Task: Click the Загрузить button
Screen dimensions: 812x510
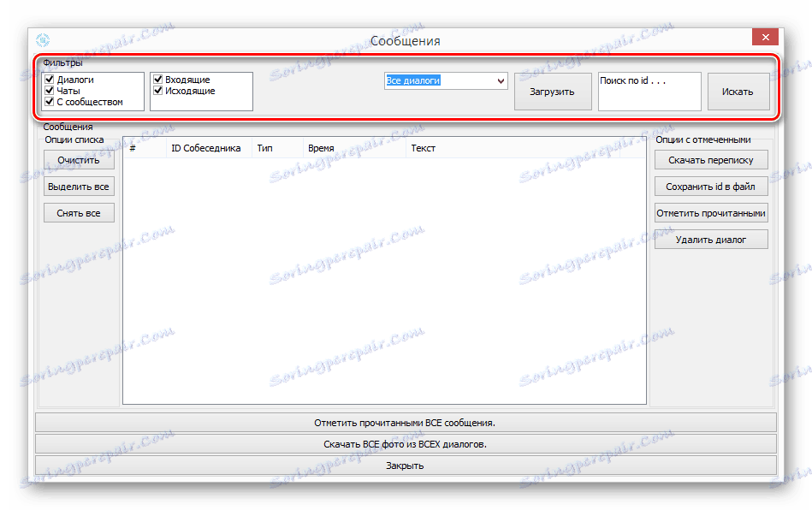Action: coord(553,92)
